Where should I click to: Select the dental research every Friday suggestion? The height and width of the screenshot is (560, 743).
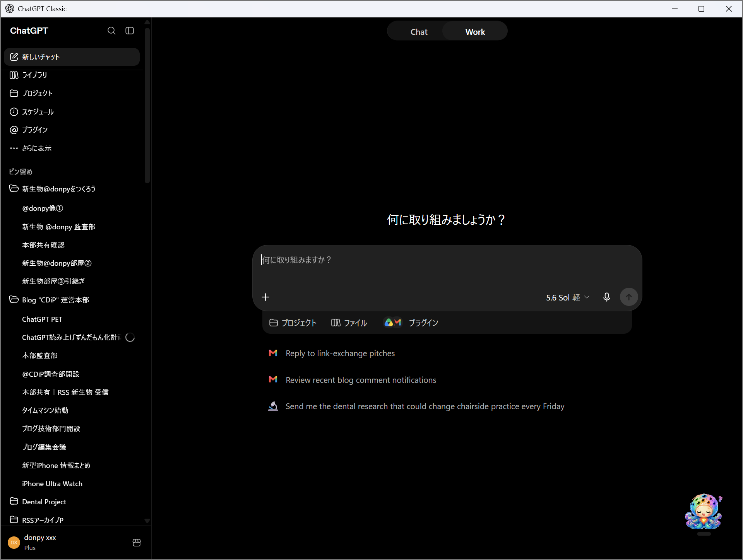point(416,406)
